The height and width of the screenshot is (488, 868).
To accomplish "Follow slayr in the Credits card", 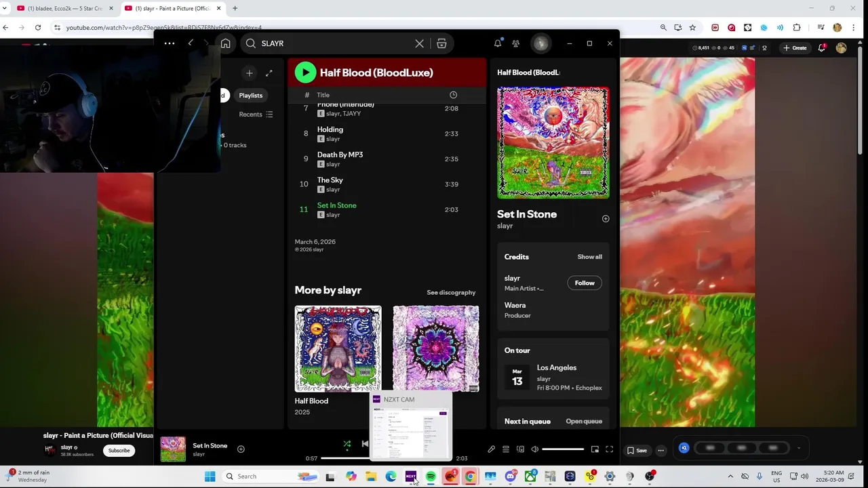I will 585,283.
